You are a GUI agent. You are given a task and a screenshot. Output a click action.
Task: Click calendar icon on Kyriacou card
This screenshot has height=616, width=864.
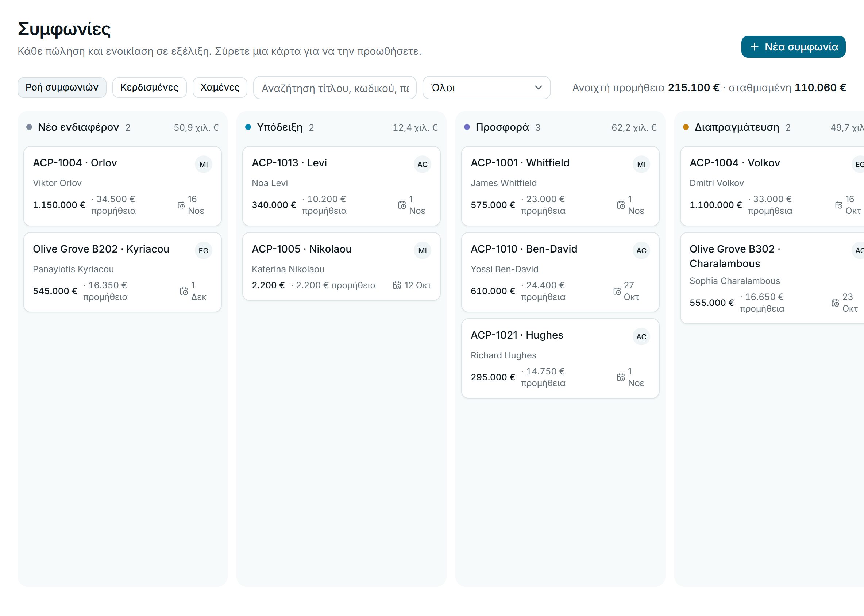(x=184, y=291)
